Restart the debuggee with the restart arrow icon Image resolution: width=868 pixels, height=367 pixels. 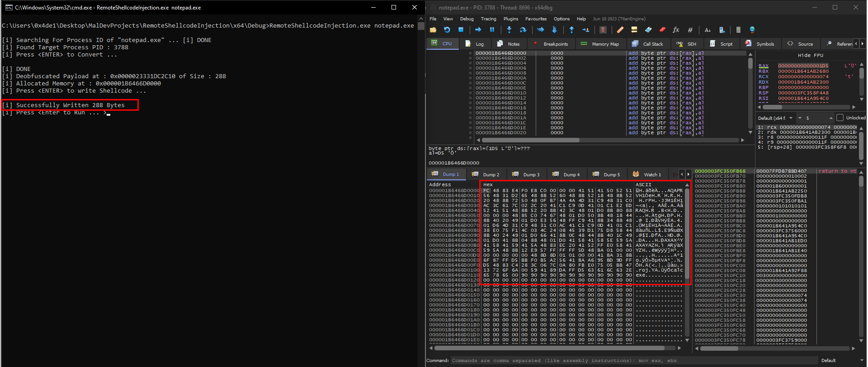point(447,30)
